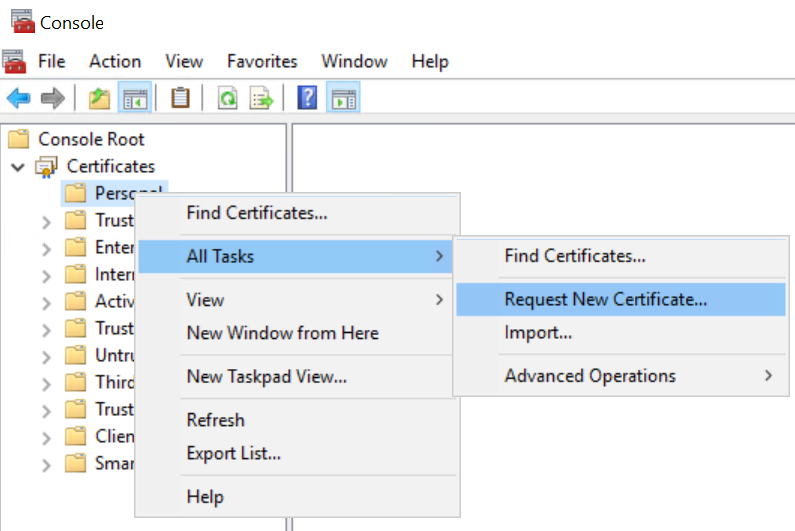Click the toolbox icon beside File menu
795x531 pixels.
pos(14,61)
